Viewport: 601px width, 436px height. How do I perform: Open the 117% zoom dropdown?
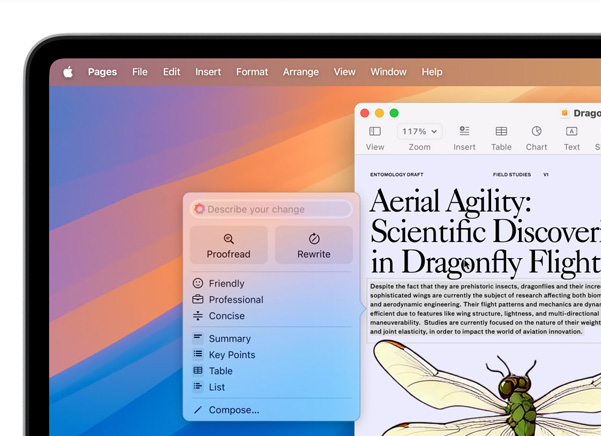point(419,131)
